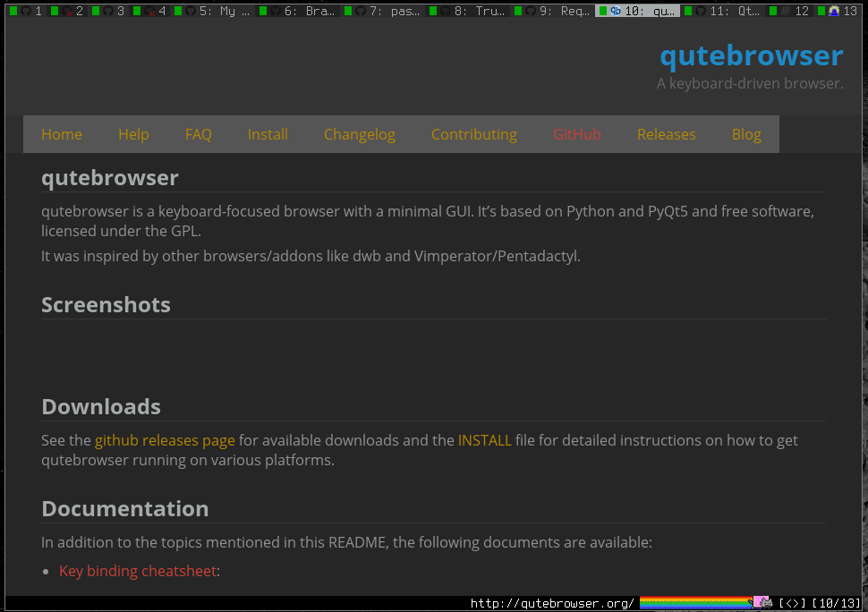Open the Key binding cheatsheet link
The height and width of the screenshot is (612, 868).
pos(138,571)
